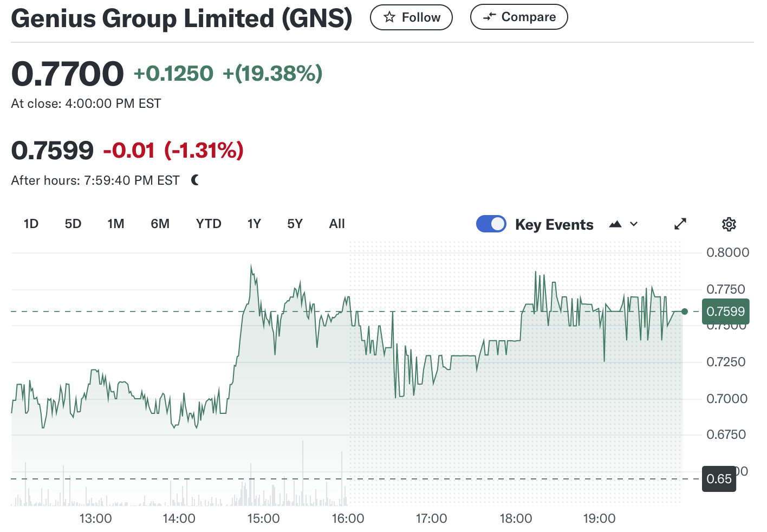Click the After hours 7:59:40 PM EST text
This screenshot has width=767, height=532.
[x=95, y=180]
